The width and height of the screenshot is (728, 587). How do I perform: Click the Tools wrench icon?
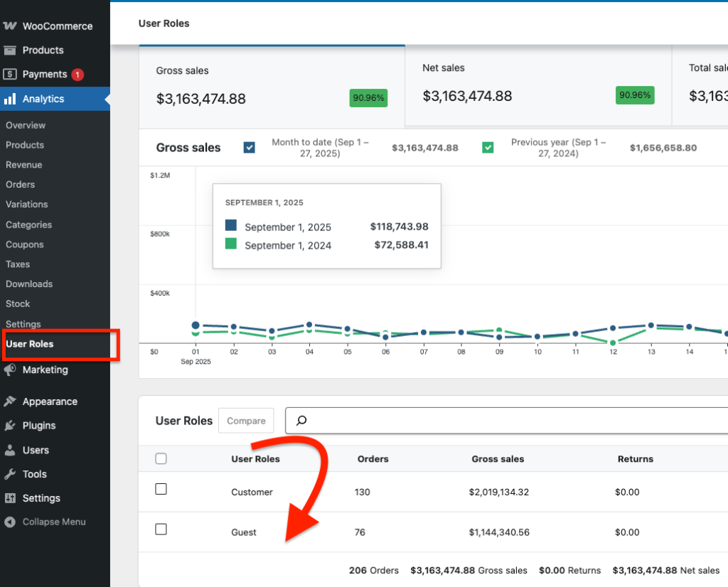10,474
